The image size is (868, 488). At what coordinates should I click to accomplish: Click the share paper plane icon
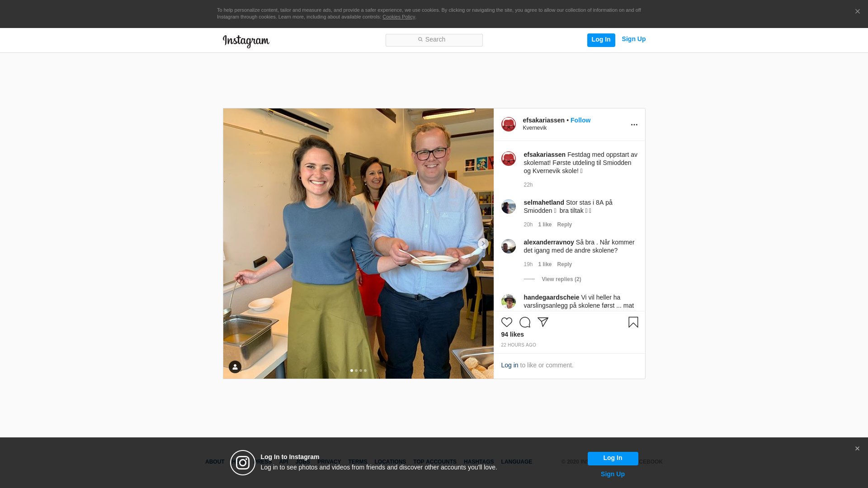pyautogui.click(x=543, y=322)
